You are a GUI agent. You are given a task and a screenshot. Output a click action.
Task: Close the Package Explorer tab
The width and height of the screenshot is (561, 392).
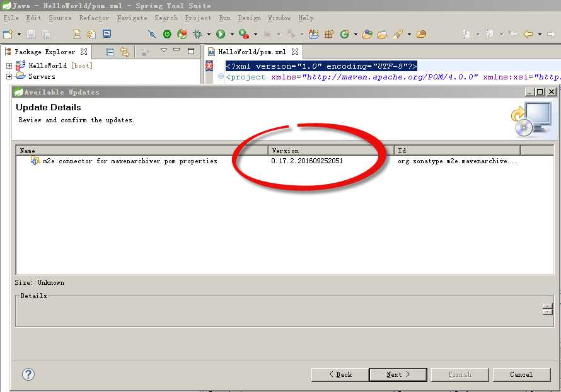coord(84,52)
